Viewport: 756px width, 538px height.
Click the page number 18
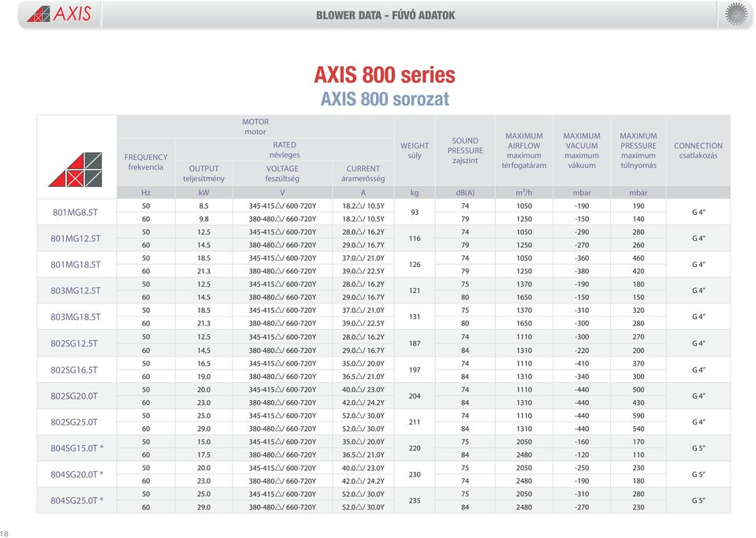click(x=5, y=533)
